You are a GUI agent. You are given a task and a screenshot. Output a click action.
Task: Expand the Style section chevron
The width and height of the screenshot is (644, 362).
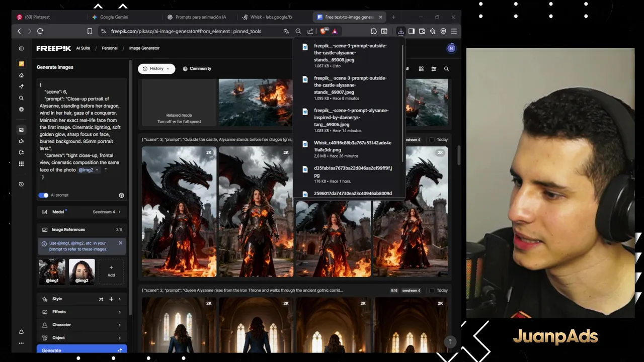click(x=120, y=299)
